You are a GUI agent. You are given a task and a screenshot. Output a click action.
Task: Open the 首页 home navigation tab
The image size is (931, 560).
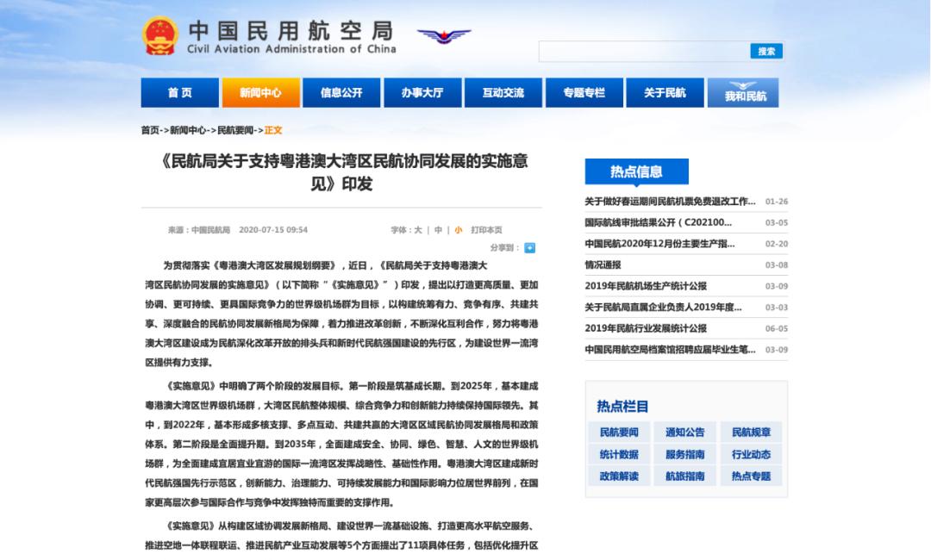179,93
